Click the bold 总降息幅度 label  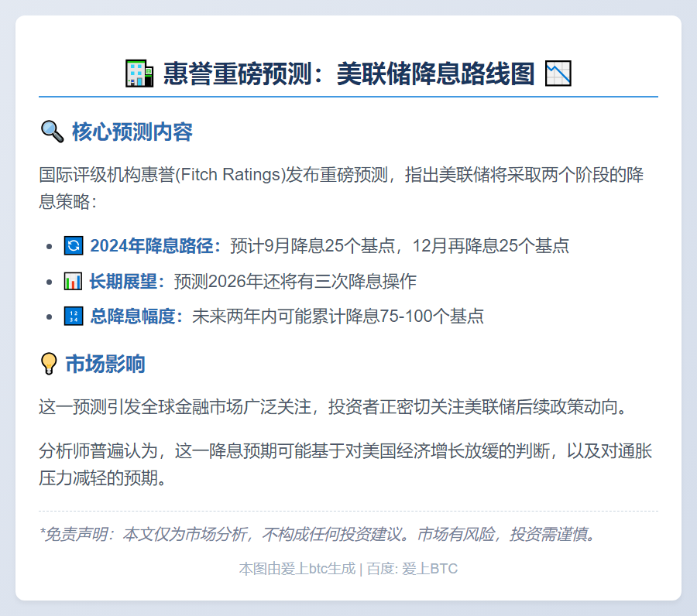point(136,317)
